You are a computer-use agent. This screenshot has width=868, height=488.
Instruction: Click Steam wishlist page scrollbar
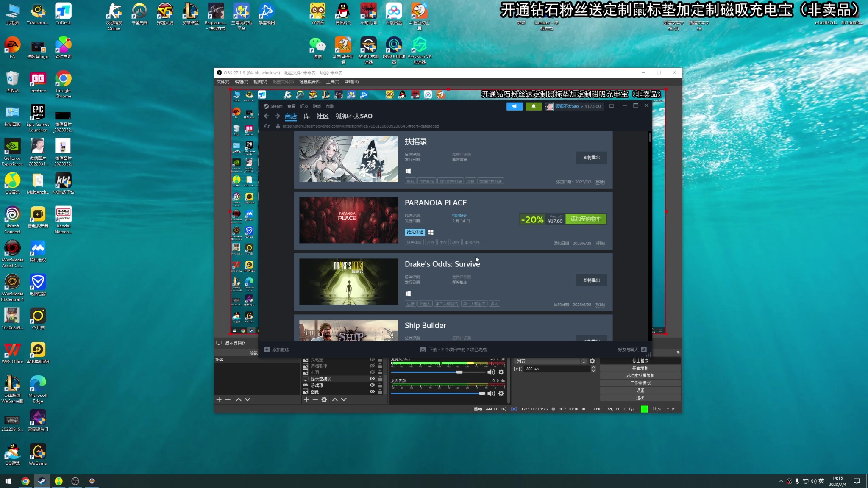[650, 138]
